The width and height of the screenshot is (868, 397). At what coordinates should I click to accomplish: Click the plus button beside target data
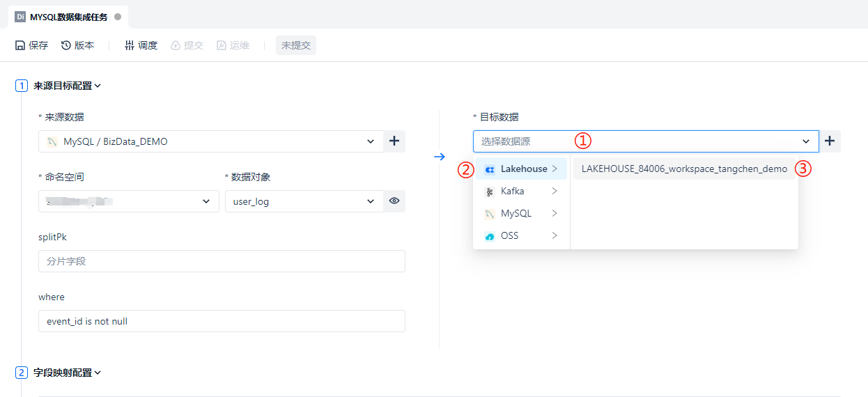coord(829,141)
